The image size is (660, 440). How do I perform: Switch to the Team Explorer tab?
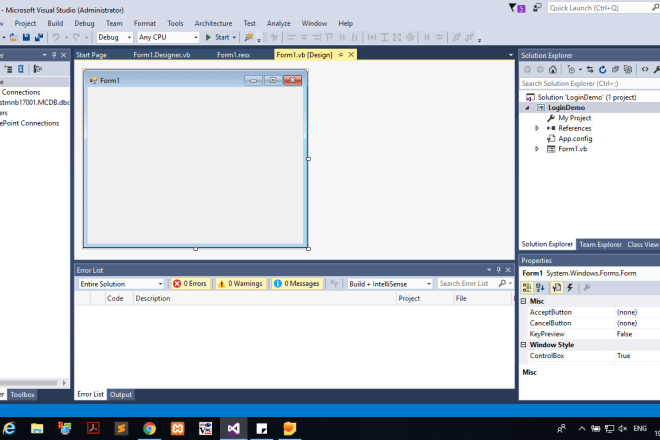click(x=600, y=244)
